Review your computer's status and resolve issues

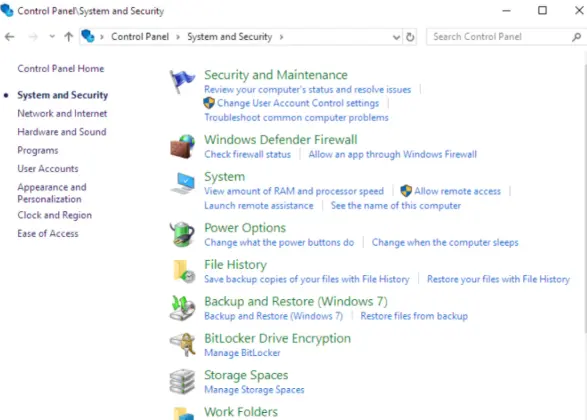point(307,90)
